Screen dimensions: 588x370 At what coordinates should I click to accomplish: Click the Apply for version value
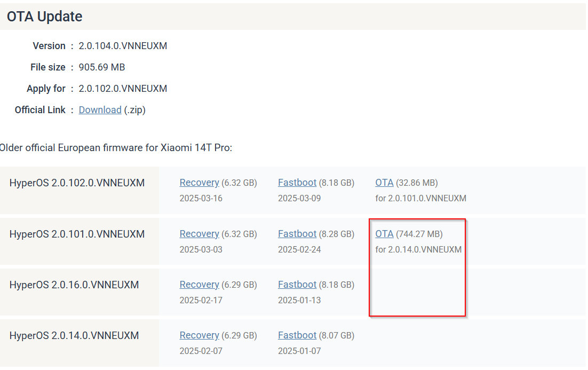coord(123,89)
